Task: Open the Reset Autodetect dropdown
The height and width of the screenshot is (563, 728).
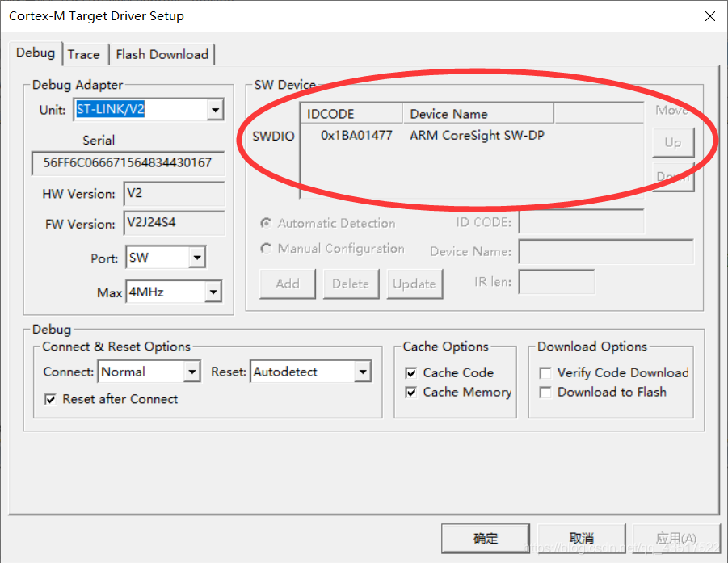Action: (363, 372)
